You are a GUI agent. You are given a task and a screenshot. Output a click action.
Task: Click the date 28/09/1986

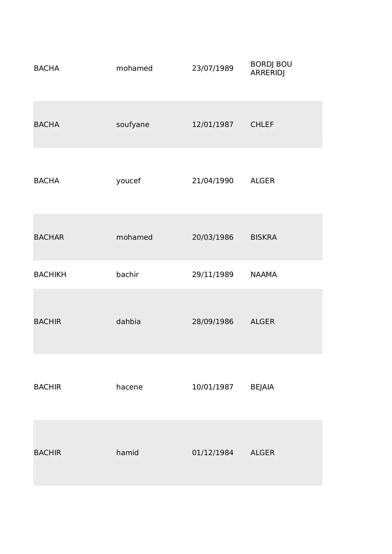click(x=213, y=322)
